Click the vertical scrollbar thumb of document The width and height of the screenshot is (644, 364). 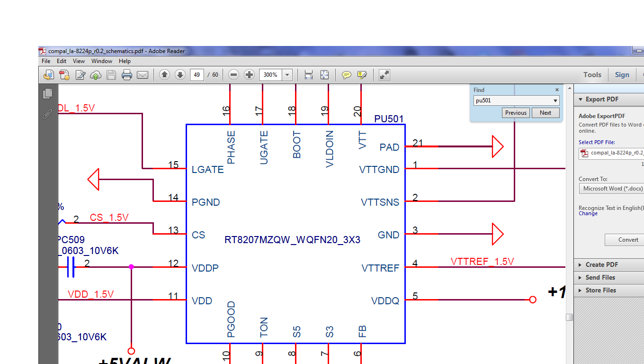click(570, 317)
